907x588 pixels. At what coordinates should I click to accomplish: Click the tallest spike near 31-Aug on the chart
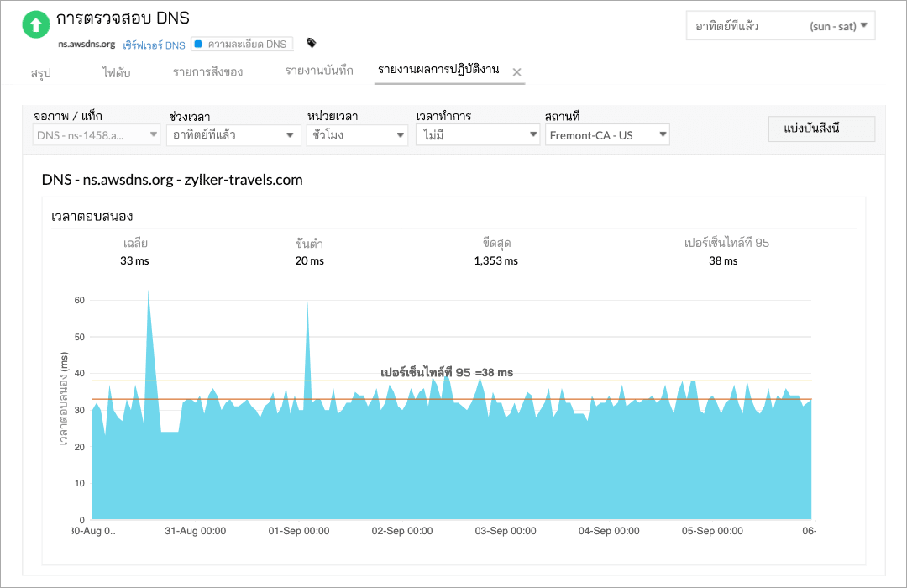tap(149, 294)
